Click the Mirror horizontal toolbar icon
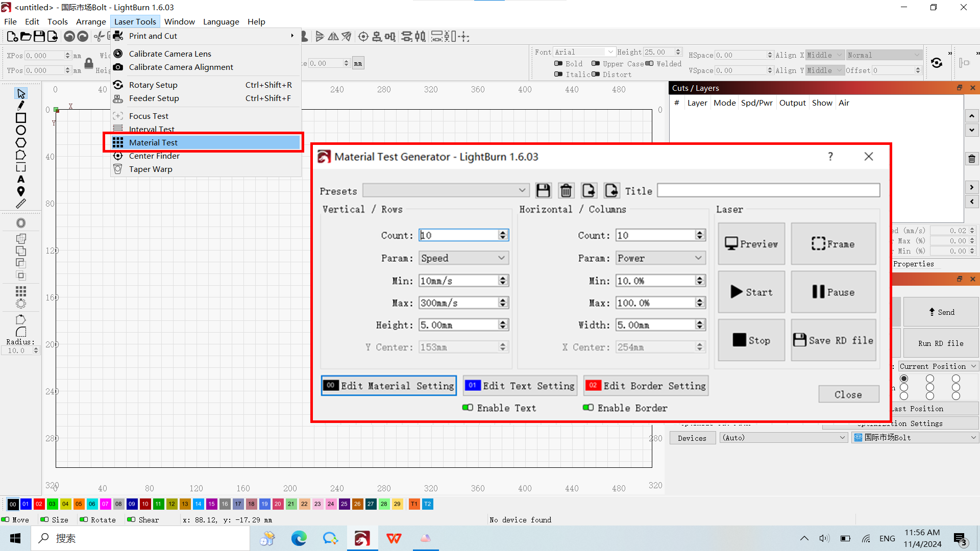The height and width of the screenshot is (551, 980). point(333,36)
